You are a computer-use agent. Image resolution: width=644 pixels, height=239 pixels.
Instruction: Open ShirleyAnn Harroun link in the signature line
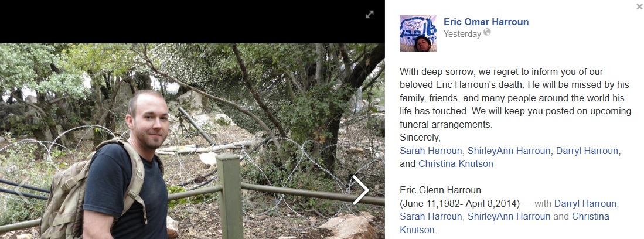509,151
